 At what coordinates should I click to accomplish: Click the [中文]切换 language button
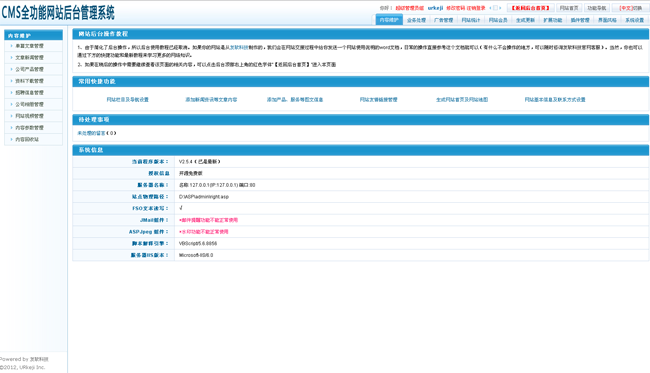coord(630,8)
